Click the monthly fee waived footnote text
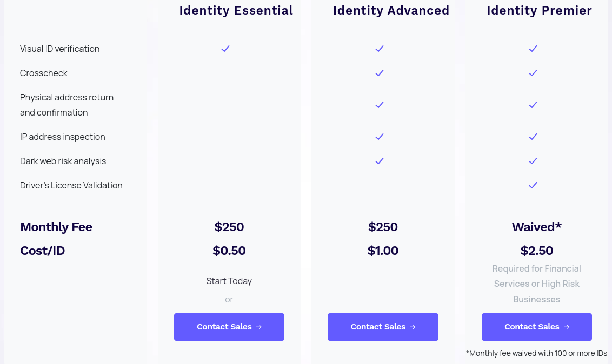This screenshot has width=612, height=364. point(536,354)
